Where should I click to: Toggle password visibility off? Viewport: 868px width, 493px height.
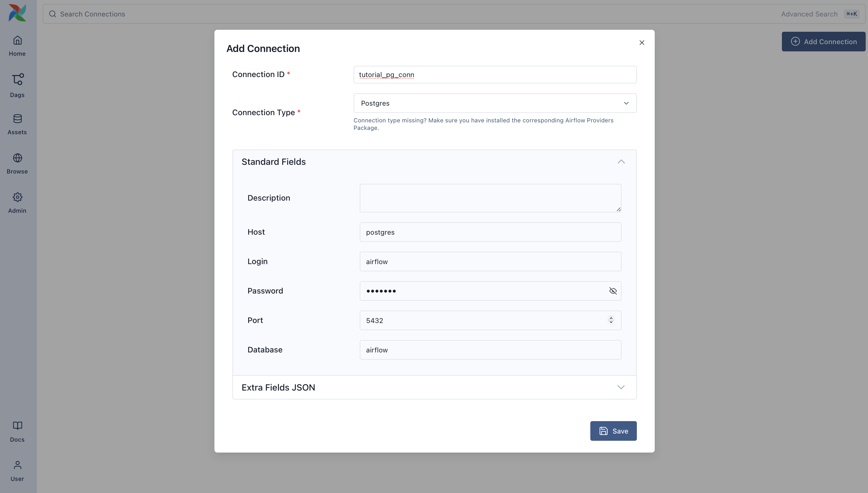point(613,290)
